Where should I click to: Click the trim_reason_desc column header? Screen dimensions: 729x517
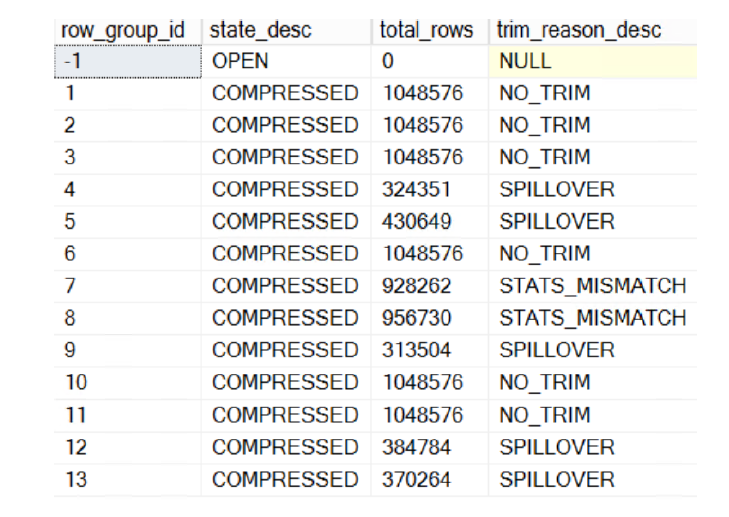(x=593, y=31)
